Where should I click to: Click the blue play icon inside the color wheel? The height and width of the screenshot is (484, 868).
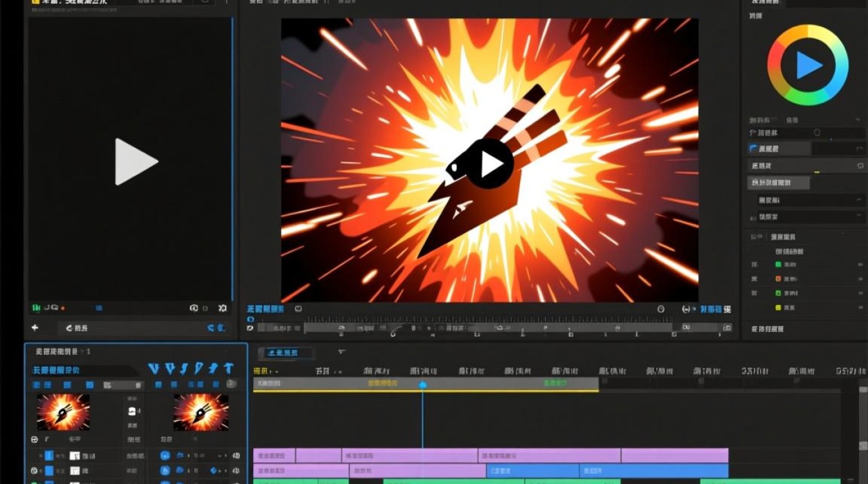pos(808,66)
